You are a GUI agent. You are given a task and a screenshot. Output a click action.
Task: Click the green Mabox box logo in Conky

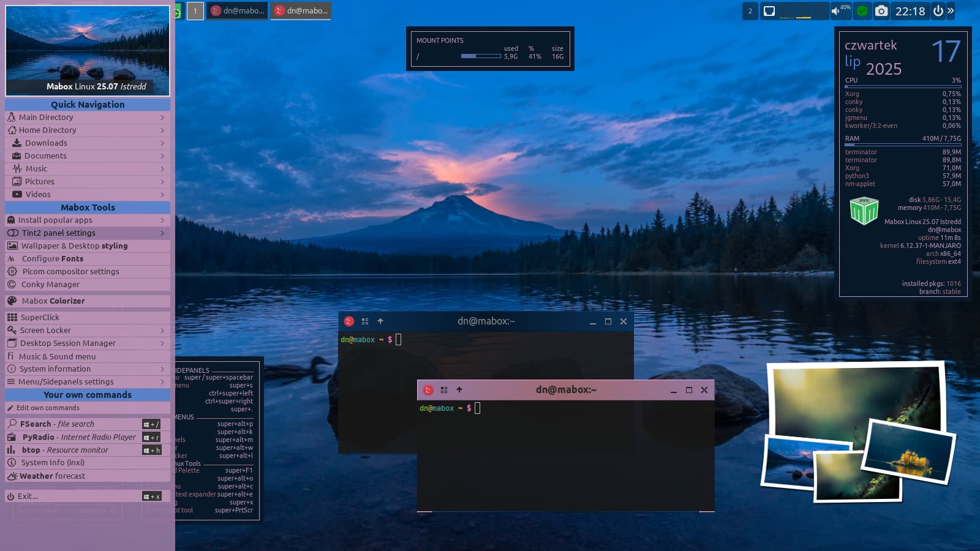point(864,211)
